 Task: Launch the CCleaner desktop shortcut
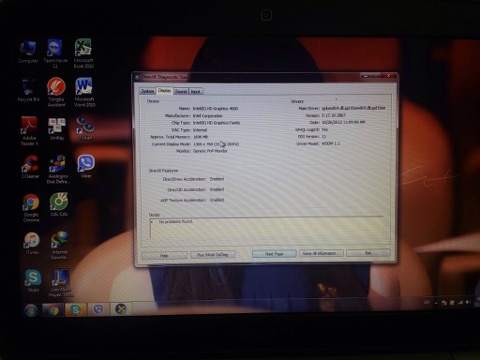(30, 166)
